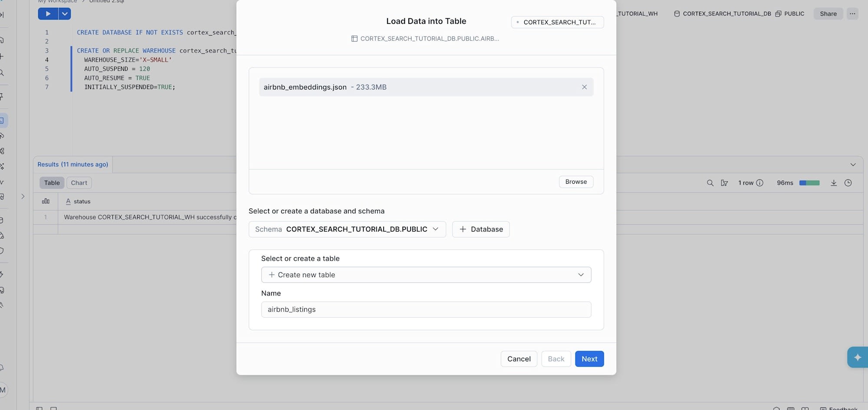Click the AI assistant sparkle button
The width and height of the screenshot is (868, 410).
point(857,357)
